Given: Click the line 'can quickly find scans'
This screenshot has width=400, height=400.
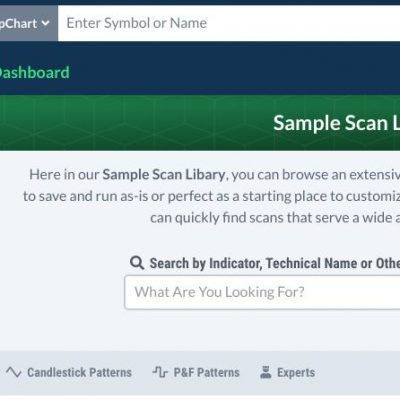Looking at the screenshot, I should point(275,218).
